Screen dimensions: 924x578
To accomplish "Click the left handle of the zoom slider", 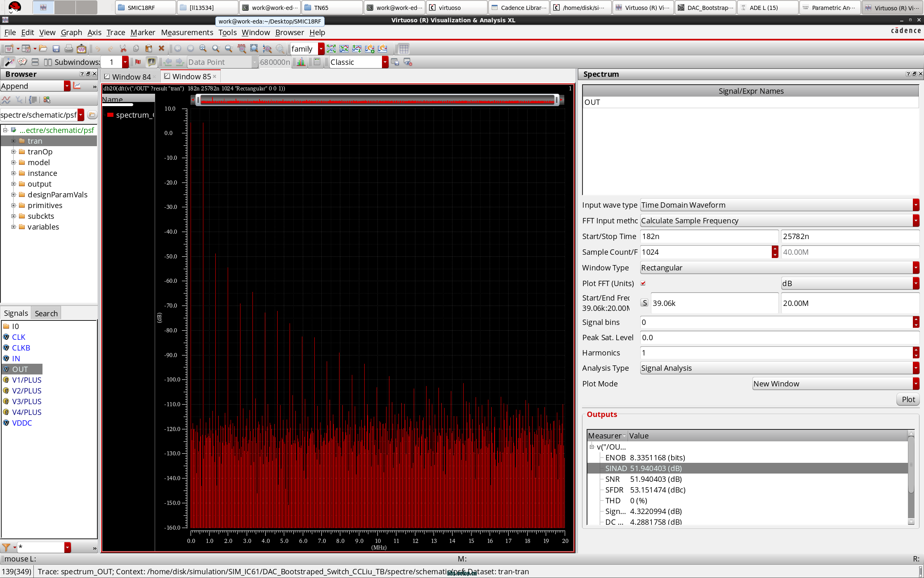I will (198, 99).
